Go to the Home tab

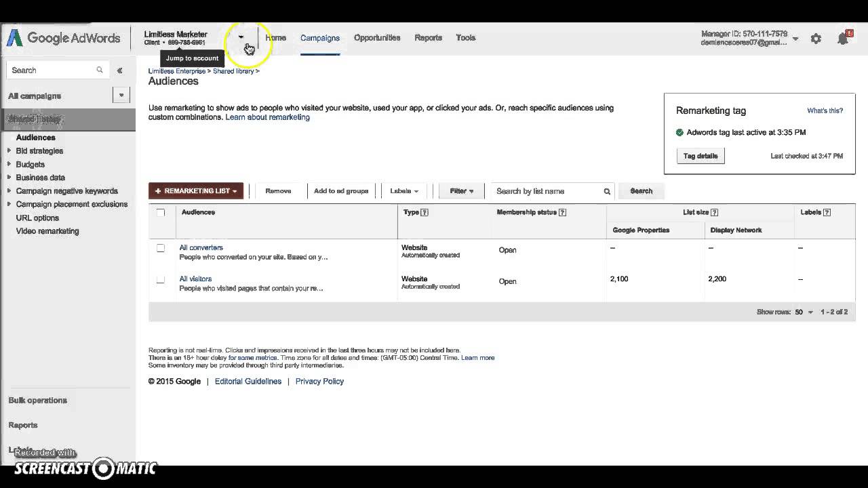[x=275, y=38]
